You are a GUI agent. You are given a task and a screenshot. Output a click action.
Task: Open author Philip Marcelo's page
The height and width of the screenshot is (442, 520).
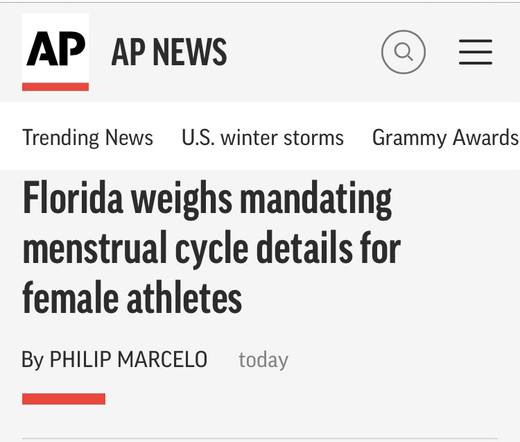click(128, 359)
